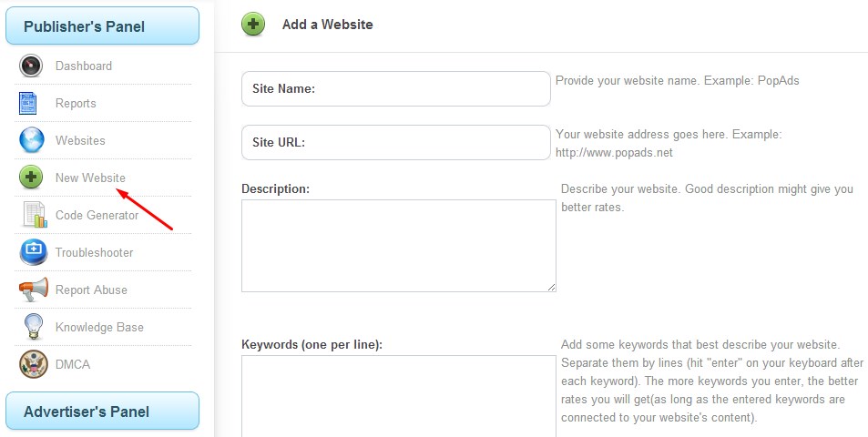Open the Dashboard menu link

(84, 66)
